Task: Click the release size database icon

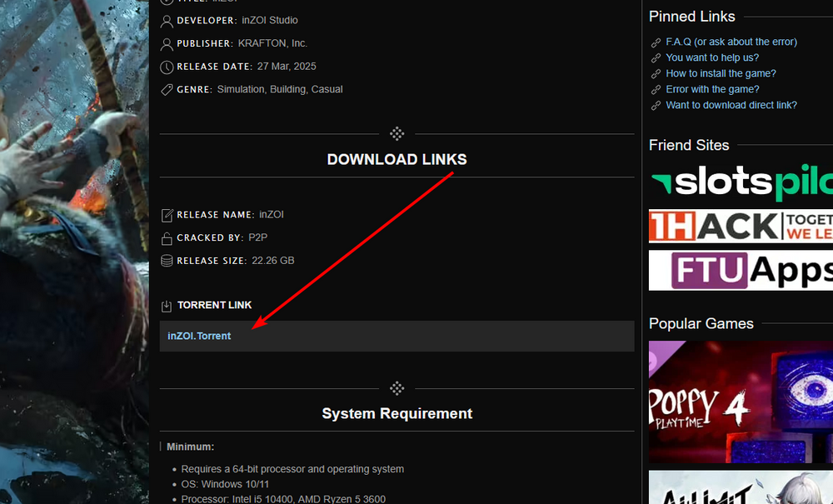Action: (167, 261)
